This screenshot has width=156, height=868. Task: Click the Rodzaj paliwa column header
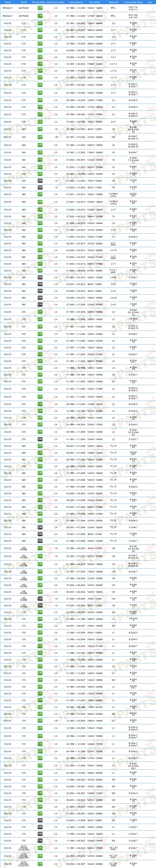39,2
